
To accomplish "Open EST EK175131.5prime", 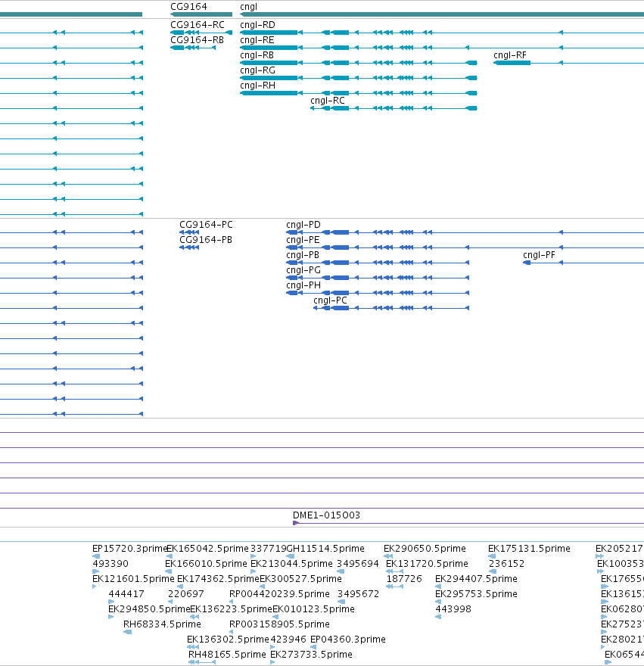I will (x=529, y=549).
